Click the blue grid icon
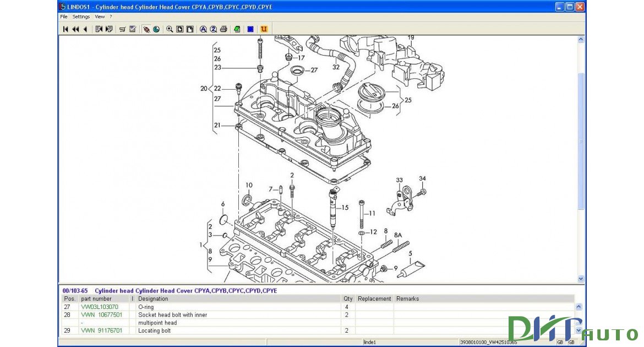This screenshot has height=347, width=644. tap(250, 29)
